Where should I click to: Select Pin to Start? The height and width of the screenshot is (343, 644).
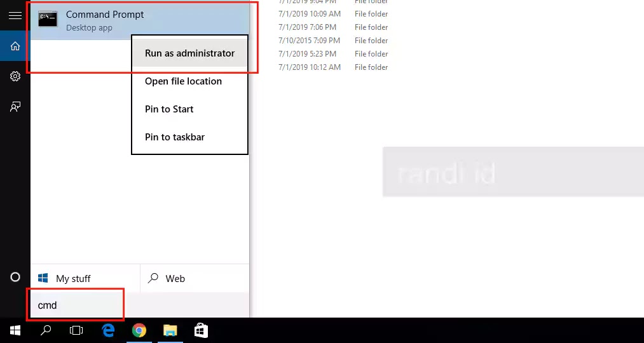(x=189, y=109)
